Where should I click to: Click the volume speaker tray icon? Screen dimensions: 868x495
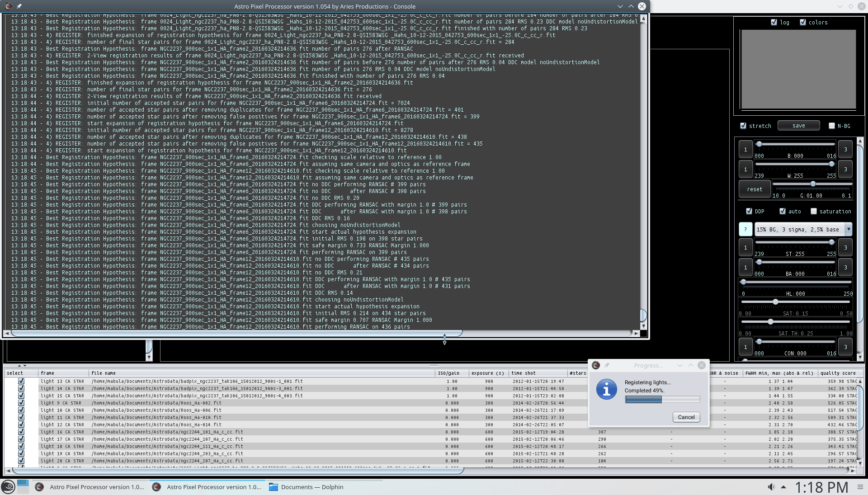[x=771, y=487]
